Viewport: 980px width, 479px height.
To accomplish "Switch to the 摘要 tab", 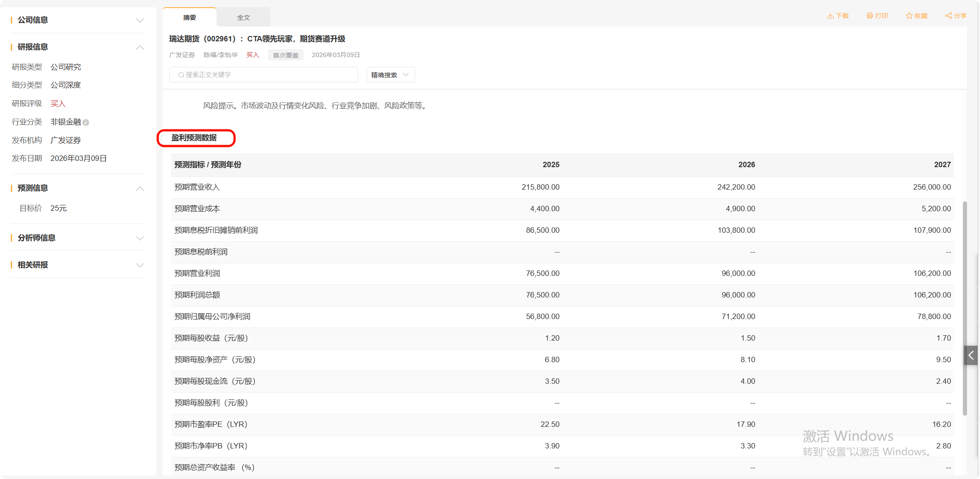I will (190, 18).
